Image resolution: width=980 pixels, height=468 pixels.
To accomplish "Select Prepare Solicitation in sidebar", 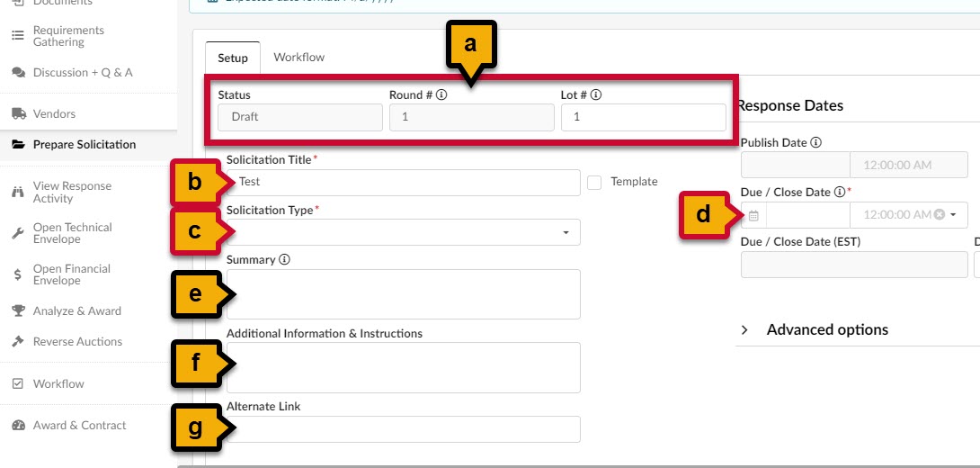I will [x=85, y=145].
